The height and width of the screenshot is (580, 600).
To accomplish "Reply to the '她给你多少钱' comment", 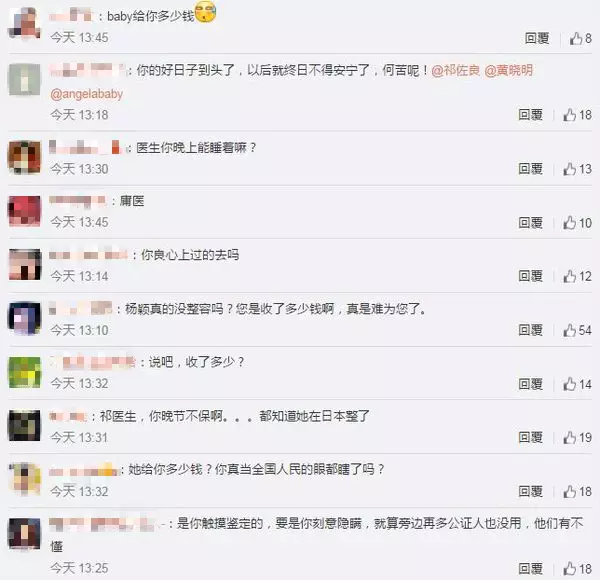I will click(x=530, y=492).
